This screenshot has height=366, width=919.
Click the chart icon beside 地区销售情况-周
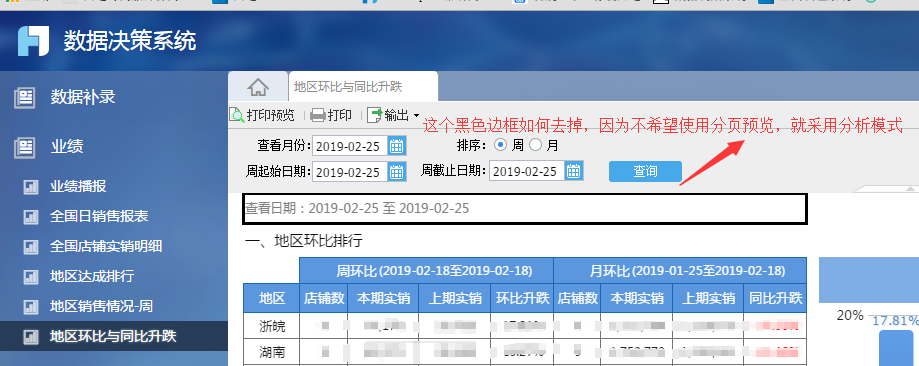[x=30, y=307]
